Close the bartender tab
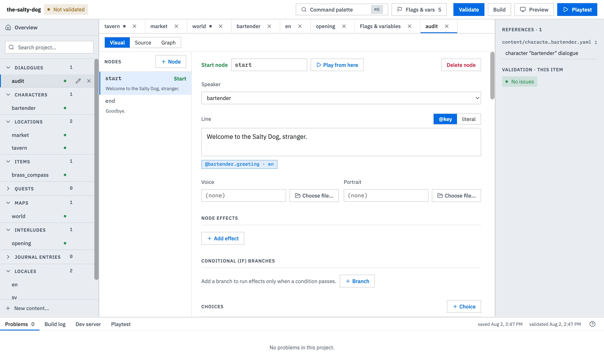 pos(269,26)
